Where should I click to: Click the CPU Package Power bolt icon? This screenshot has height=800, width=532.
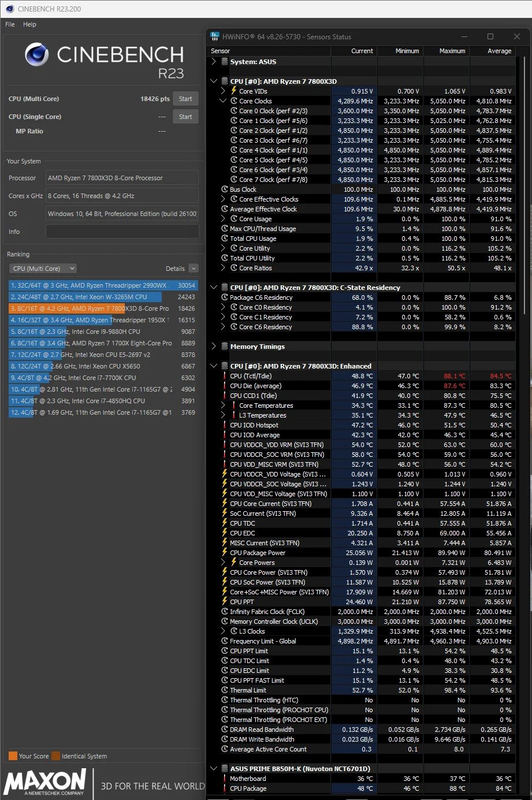tap(225, 553)
